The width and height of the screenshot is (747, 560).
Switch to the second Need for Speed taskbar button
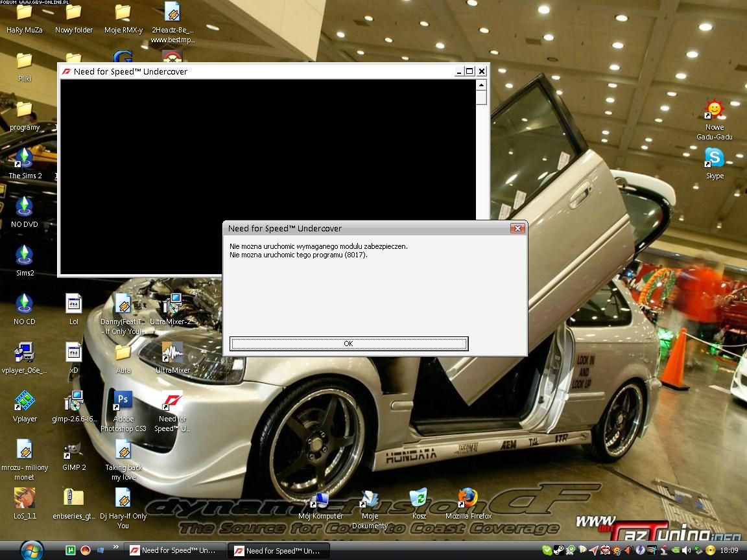tap(279, 551)
